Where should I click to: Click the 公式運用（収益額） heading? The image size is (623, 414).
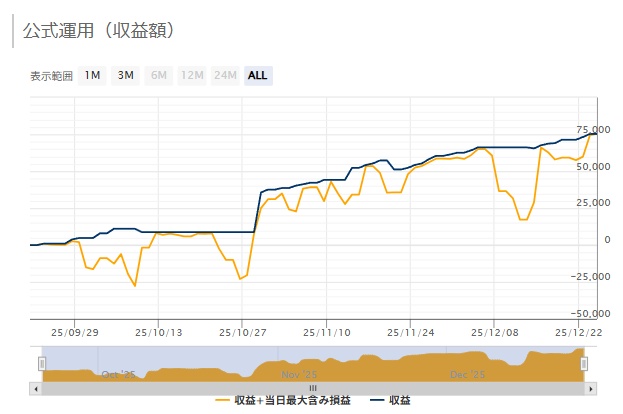click(99, 30)
